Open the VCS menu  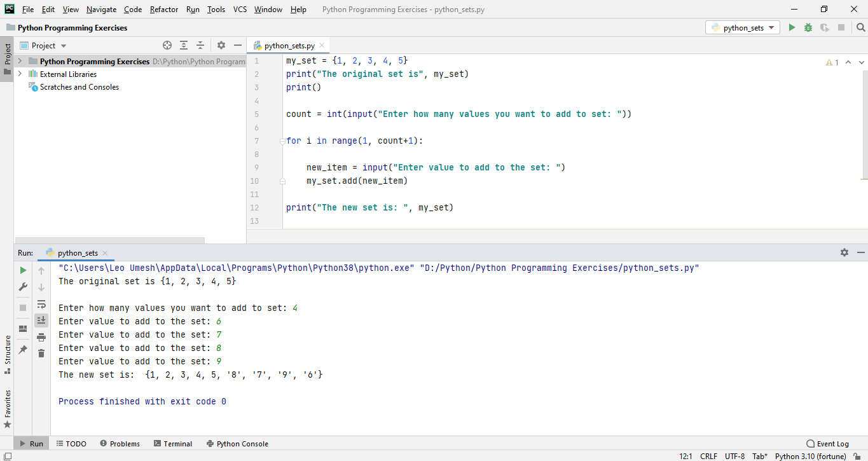click(240, 10)
